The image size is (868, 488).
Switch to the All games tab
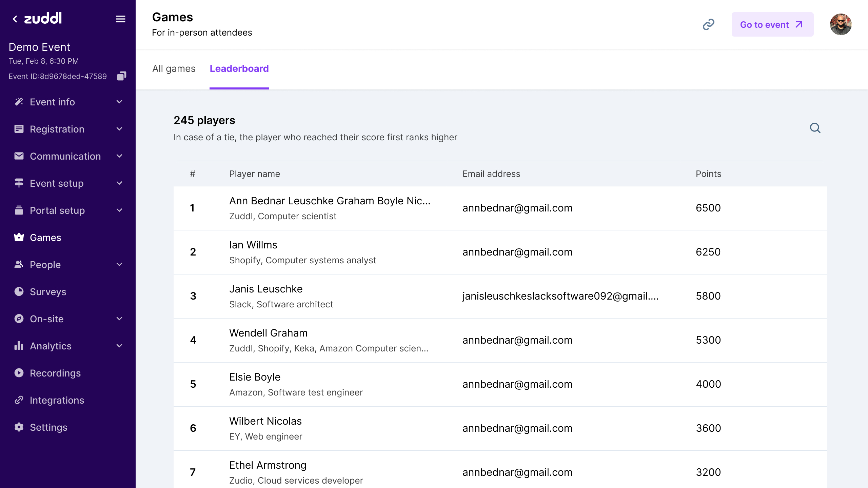174,68
